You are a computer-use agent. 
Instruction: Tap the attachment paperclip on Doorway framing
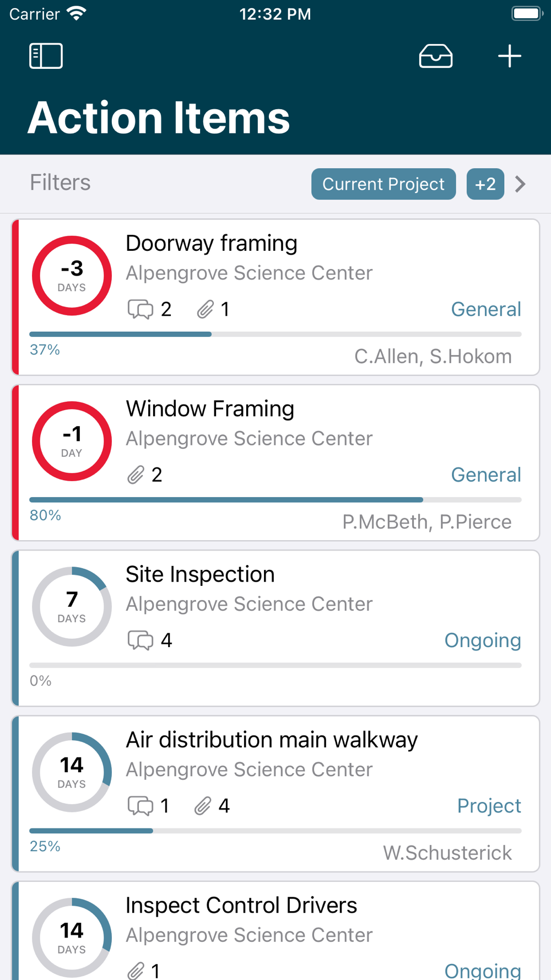(x=205, y=310)
